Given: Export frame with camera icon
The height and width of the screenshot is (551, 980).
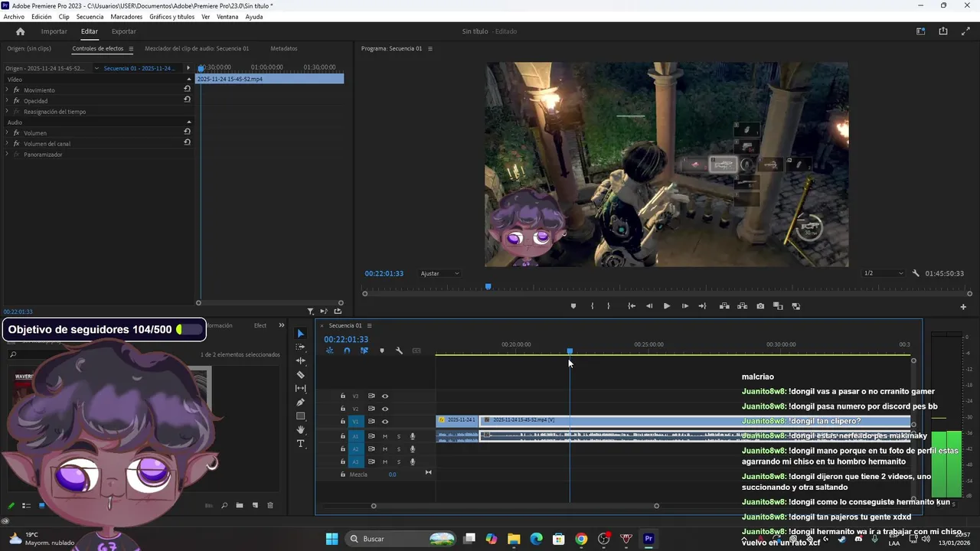Looking at the screenshot, I should [x=760, y=306].
